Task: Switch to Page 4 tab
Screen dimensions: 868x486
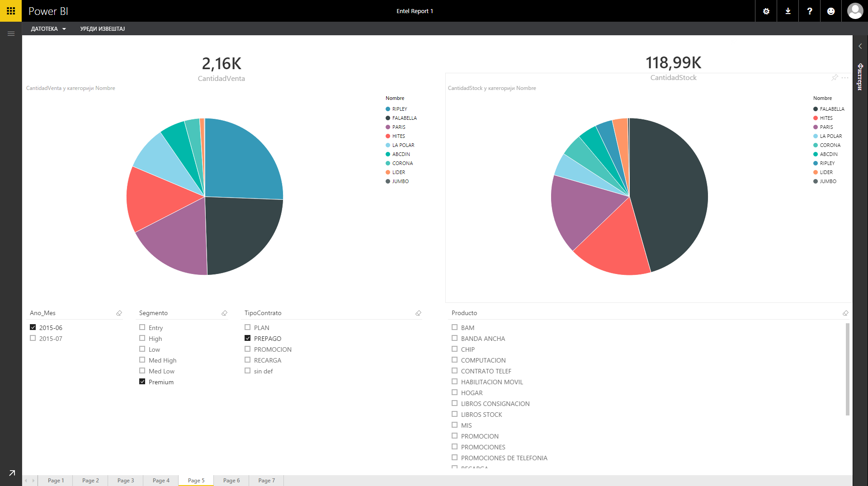Action: pyautogui.click(x=161, y=481)
